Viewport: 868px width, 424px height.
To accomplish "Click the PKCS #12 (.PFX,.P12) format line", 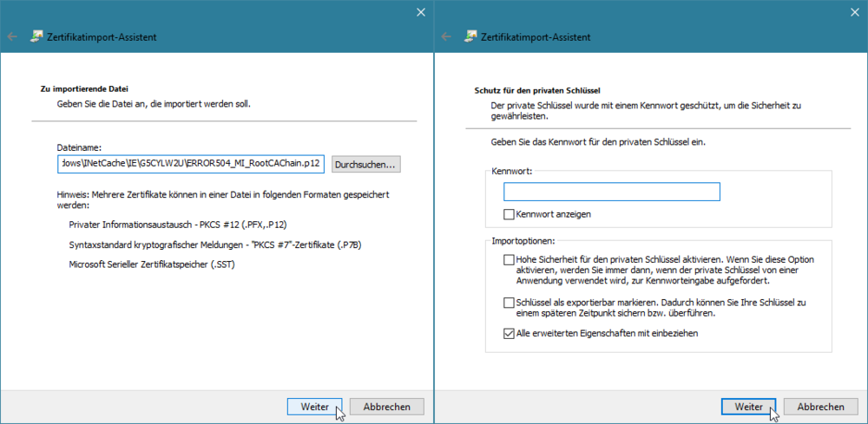I will tap(178, 225).
